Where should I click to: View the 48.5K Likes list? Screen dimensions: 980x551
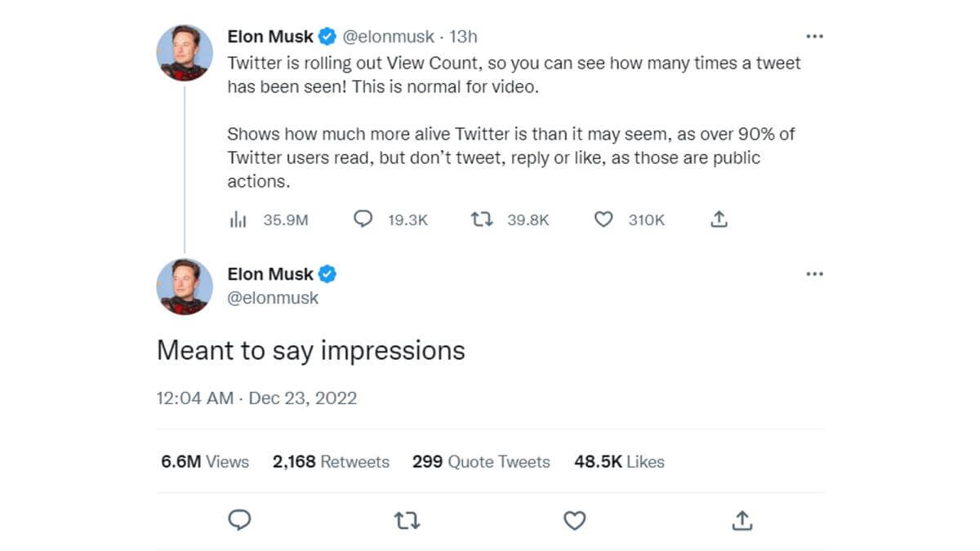(619, 461)
